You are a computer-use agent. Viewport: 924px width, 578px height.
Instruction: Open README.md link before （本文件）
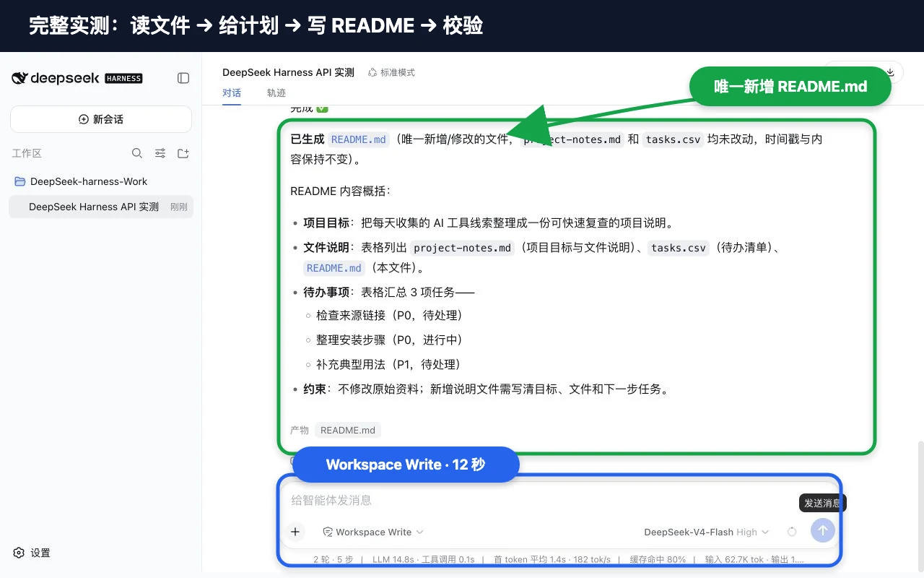(x=334, y=268)
